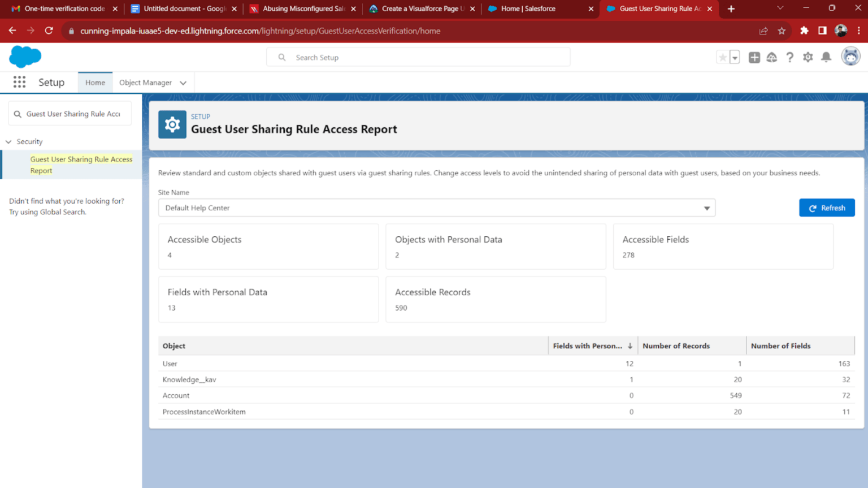Image resolution: width=868 pixels, height=488 pixels.
Task: Open the Setup gear icon
Action: tap(808, 57)
